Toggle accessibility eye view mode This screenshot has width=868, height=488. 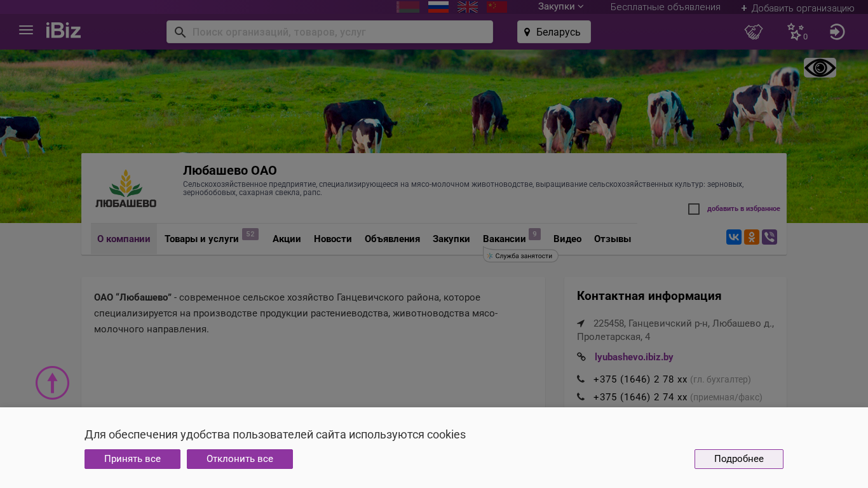click(820, 68)
